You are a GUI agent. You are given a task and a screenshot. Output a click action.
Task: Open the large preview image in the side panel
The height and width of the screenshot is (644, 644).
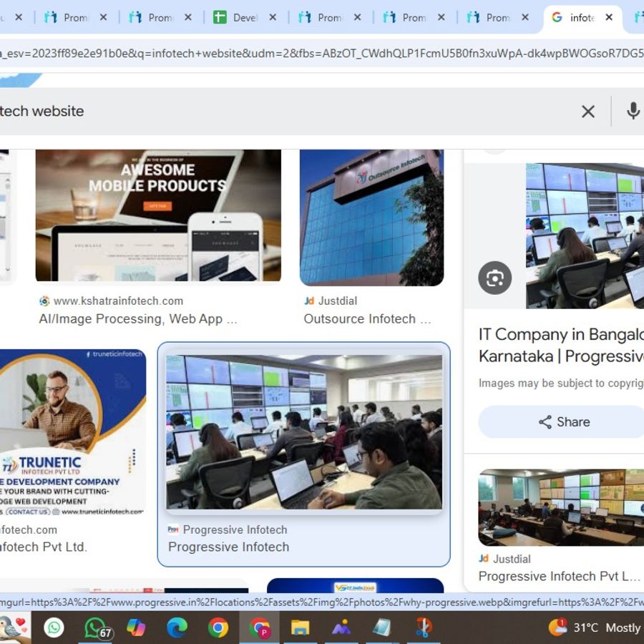point(585,235)
